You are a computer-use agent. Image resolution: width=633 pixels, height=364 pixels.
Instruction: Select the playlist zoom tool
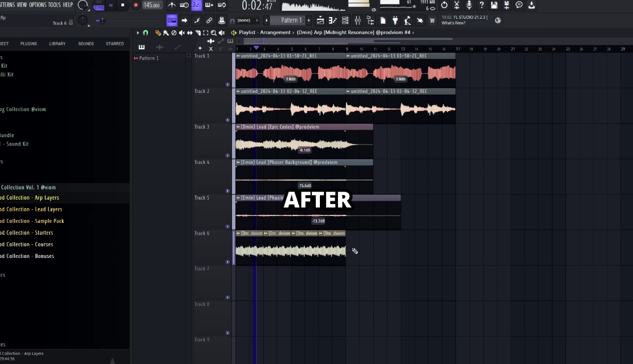213,33
